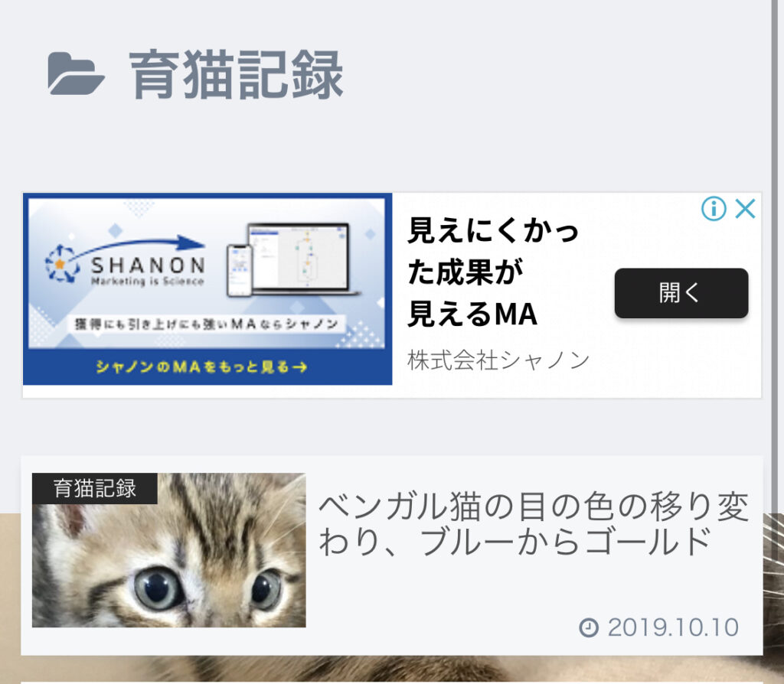The width and height of the screenshot is (784, 684).
Task: Click the smartphone mockup in the ad
Action: click(240, 271)
